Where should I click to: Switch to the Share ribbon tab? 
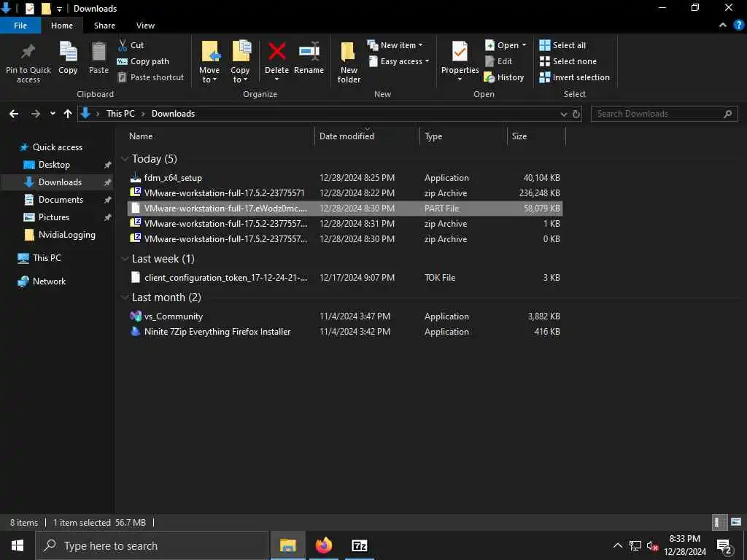point(104,26)
